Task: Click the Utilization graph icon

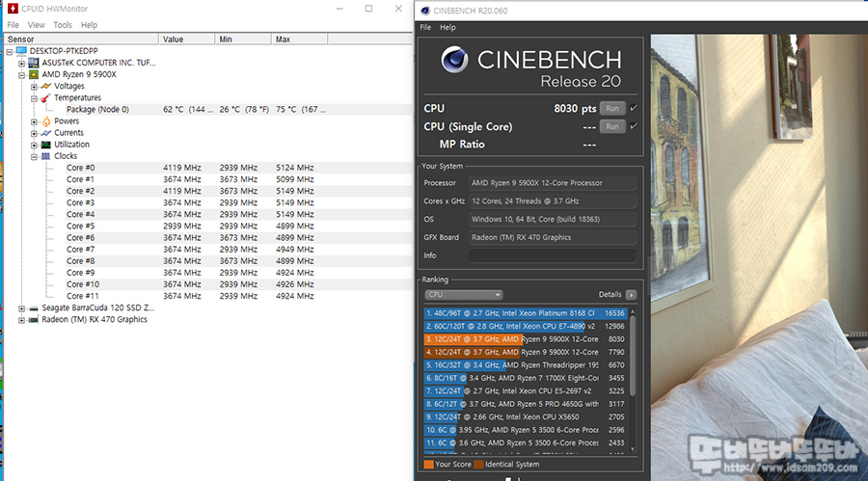Action: pyautogui.click(x=46, y=145)
